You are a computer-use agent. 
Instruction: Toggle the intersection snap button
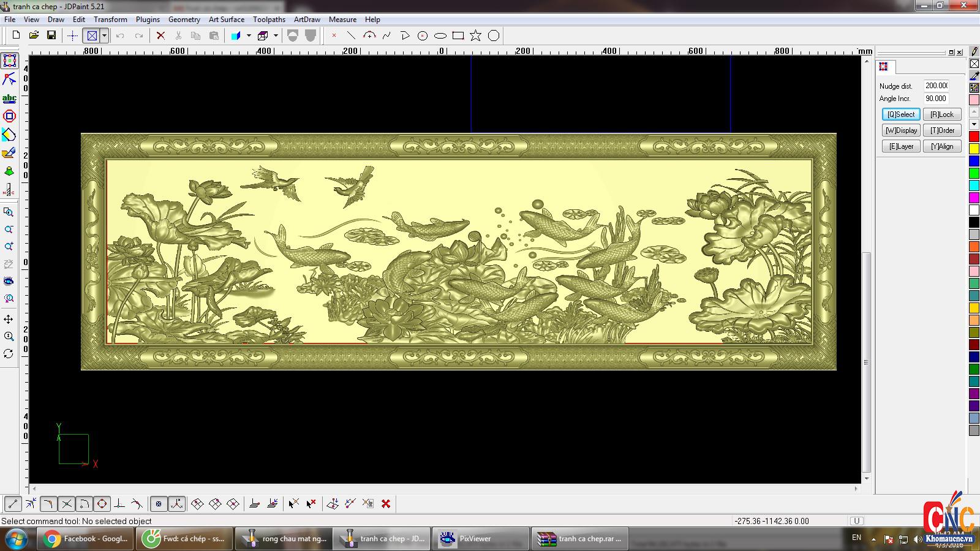pyautogui.click(x=67, y=504)
